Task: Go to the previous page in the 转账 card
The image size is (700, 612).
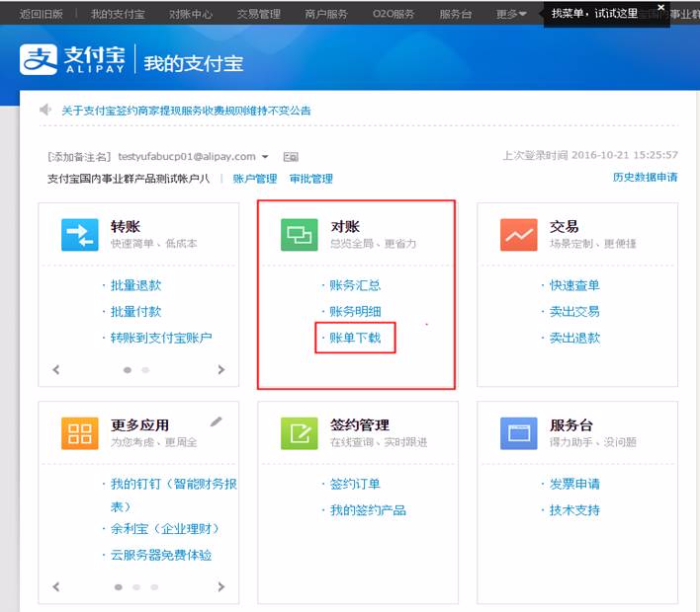Action: pyautogui.click(x=56, y=370)
